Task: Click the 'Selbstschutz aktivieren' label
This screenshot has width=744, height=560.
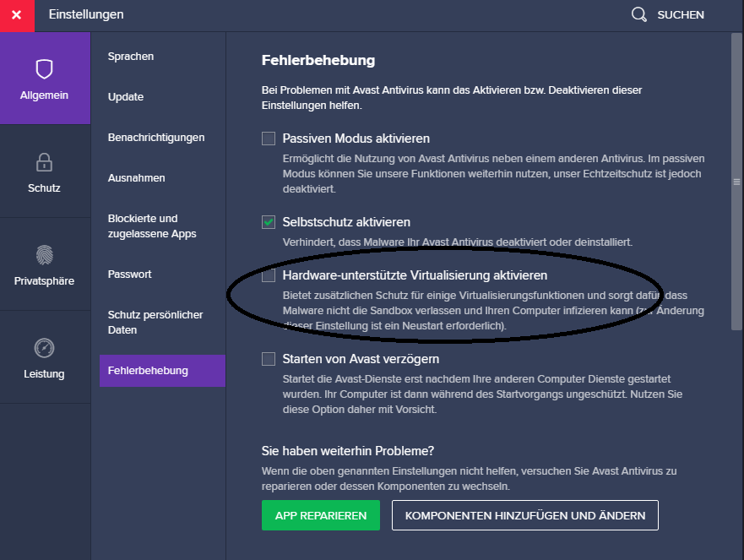Action: coord(346,222)
